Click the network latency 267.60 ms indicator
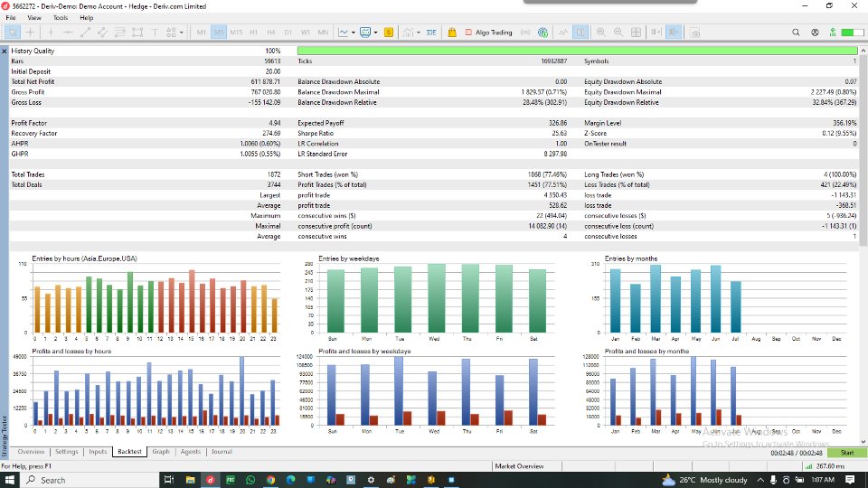868x488 pixels. pyautogui.click(x=825, y=466)
